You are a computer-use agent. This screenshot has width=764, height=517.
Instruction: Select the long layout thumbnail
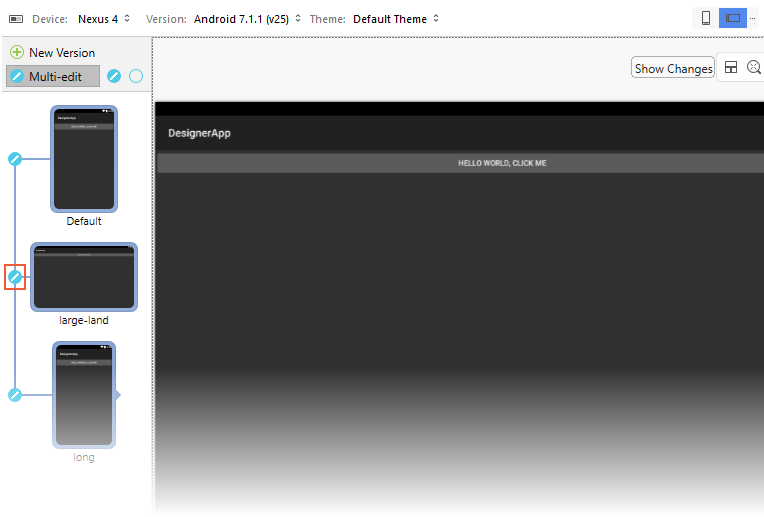coord(84,395)
